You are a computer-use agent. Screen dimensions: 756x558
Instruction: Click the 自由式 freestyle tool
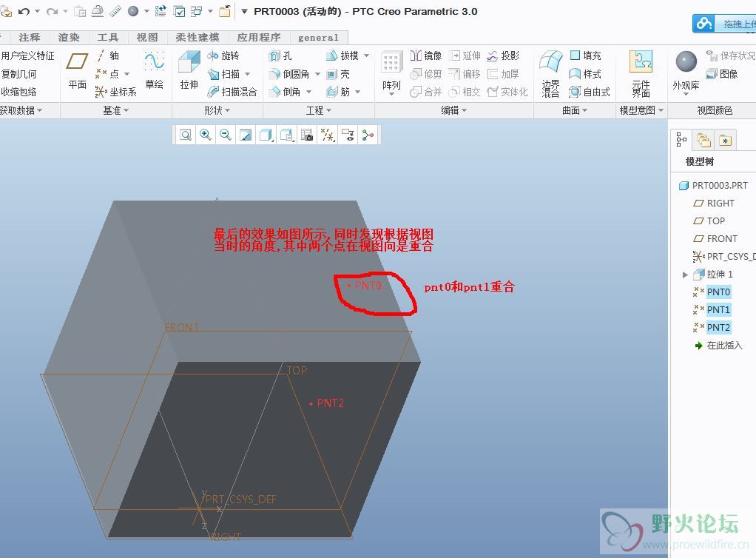[x=590, y=92]
